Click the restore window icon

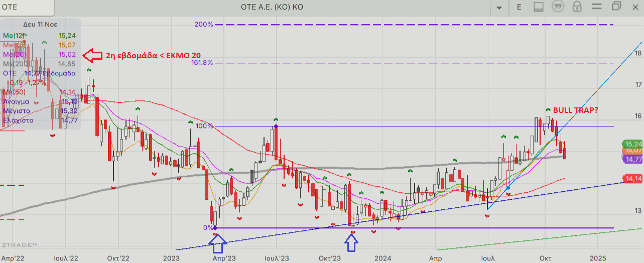coord(616,7)
